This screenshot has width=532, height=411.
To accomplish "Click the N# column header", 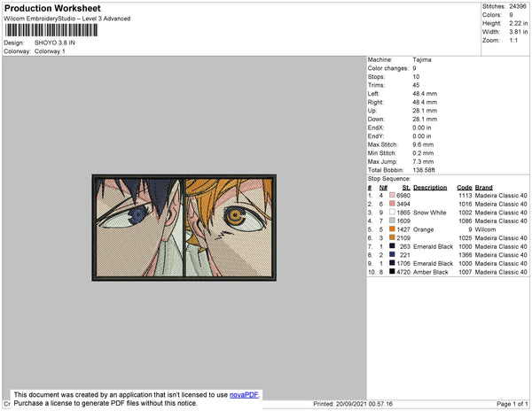I will pyautogui.click(x=383, y=188).
